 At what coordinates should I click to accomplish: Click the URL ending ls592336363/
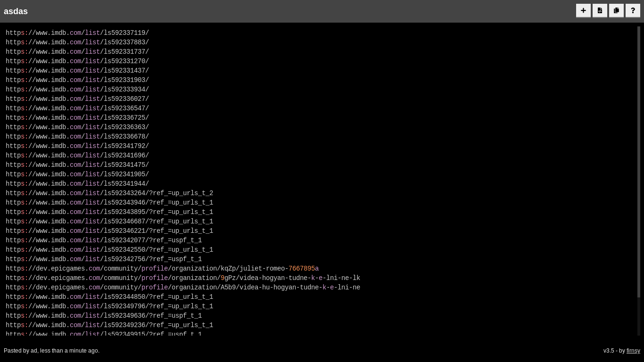[77, 127]
